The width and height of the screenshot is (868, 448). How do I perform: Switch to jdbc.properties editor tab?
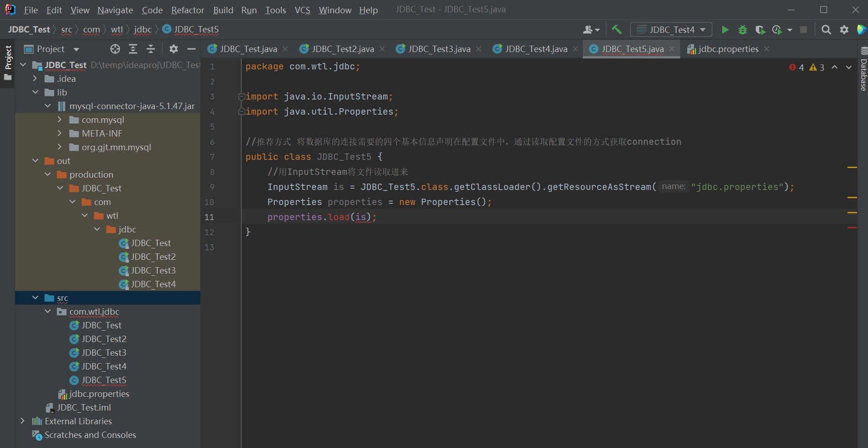[728, 49]
